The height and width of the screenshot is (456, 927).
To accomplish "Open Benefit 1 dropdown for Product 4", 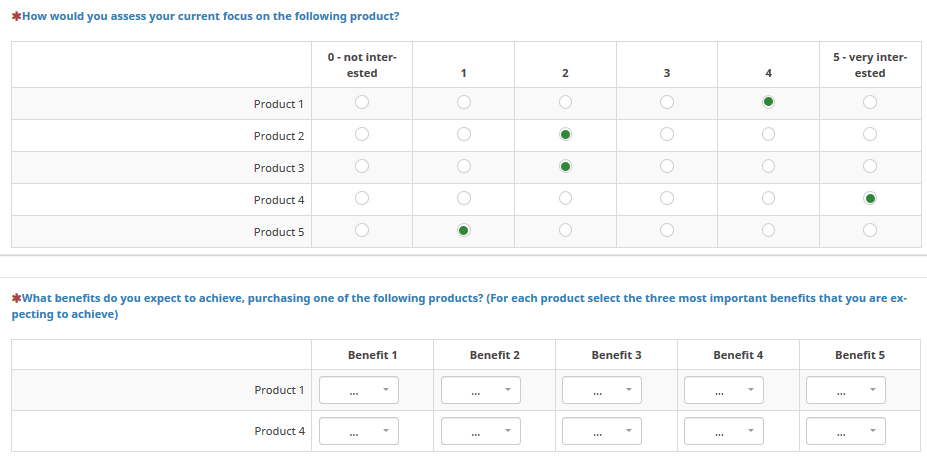I will coord(359,431).
